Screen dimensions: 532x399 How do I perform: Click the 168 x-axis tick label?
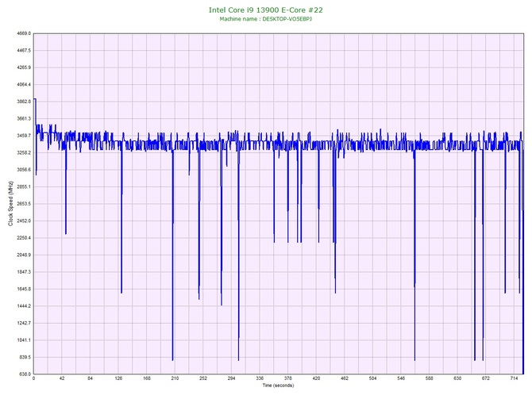coord(147,378)
